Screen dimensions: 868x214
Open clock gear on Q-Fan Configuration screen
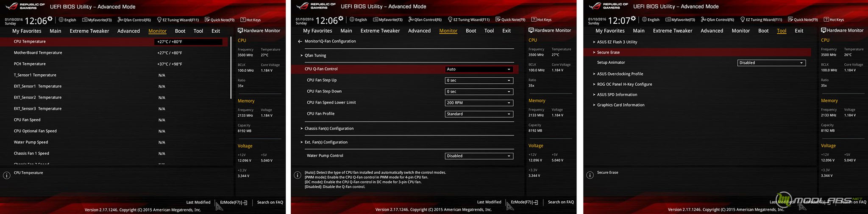341,19
